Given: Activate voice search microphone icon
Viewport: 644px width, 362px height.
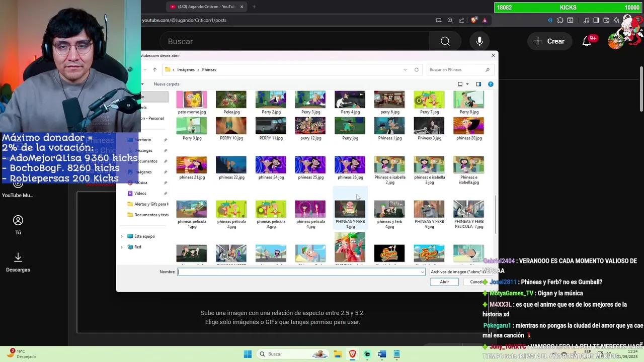Looking at the screenshot, I should [479, 41].
